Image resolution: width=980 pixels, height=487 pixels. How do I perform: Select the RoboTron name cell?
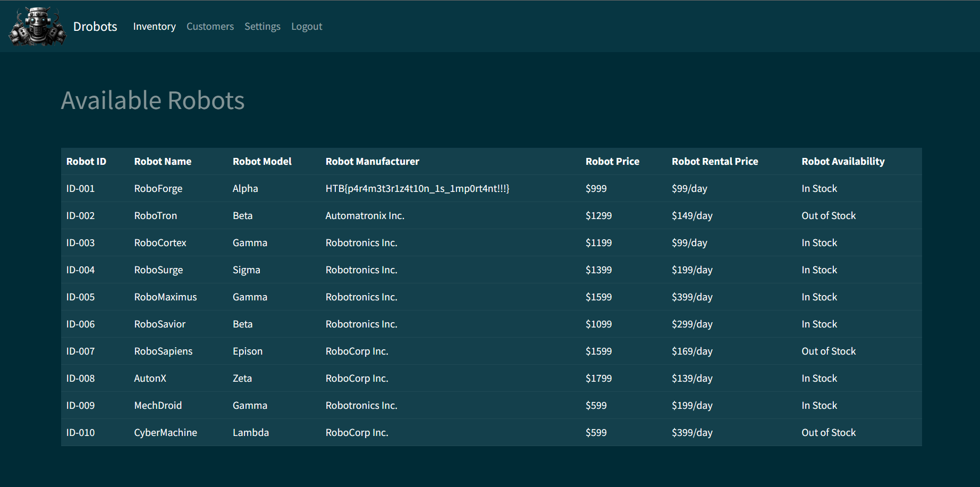coord(155,216)
